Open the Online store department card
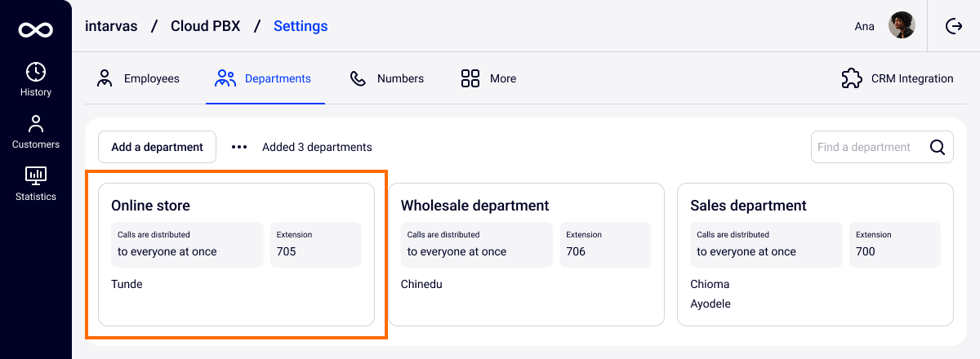 [236, 254]
